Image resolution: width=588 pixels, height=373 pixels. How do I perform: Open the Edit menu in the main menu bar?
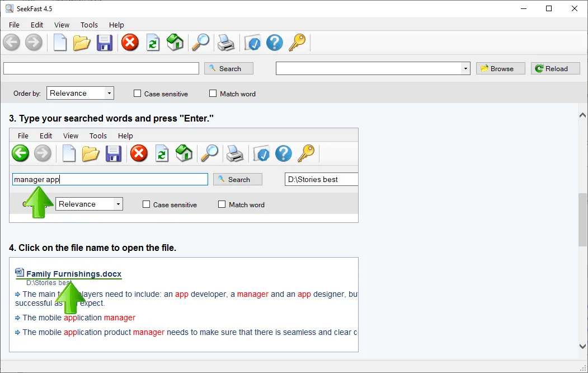pos(37,25)
